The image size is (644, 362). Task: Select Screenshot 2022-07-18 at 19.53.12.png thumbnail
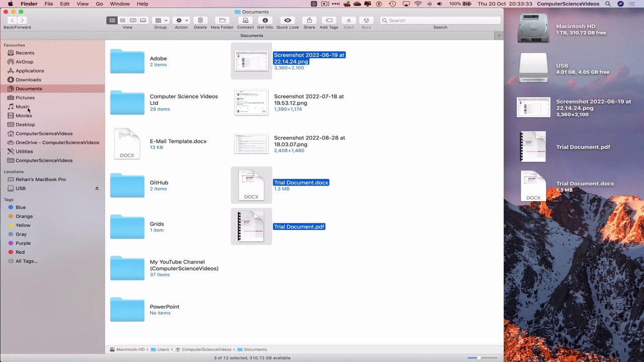coord(251,103)
